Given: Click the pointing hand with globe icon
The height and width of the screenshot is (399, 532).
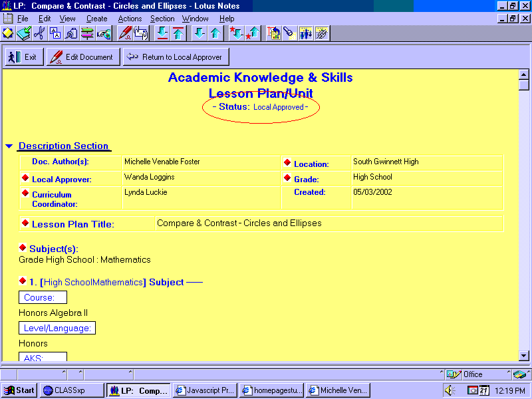Looking at the screenshot, I should click(x=104, y=33).
